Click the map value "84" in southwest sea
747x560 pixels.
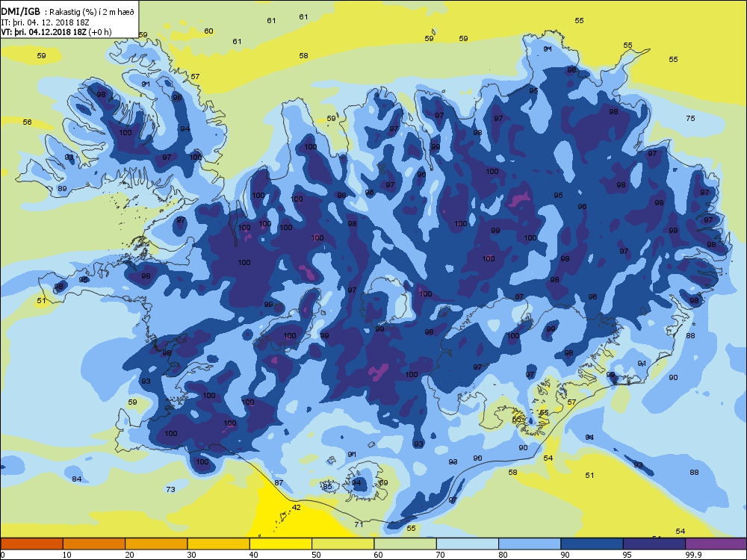pyautogui.click(x=77, y=479)
